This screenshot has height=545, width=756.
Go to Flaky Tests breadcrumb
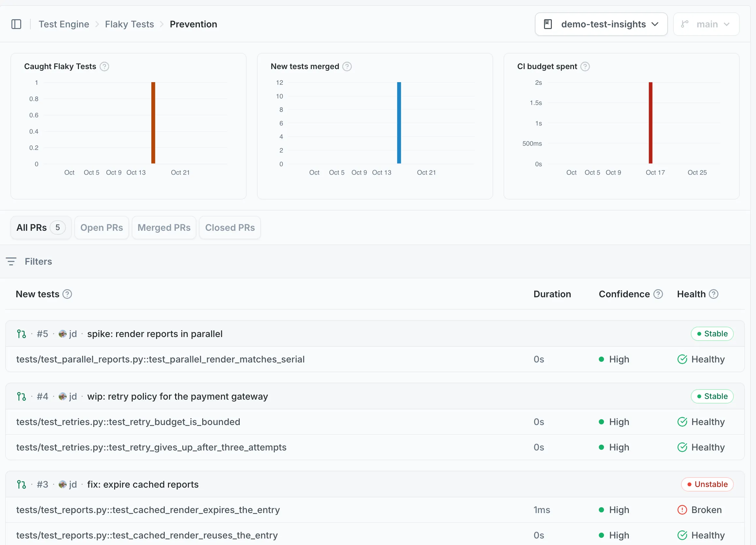(129, 24)
